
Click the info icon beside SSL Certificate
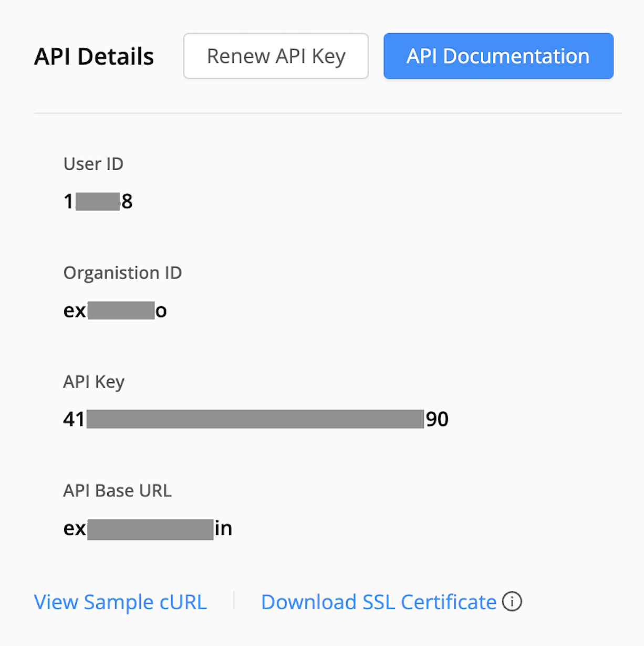512,601
